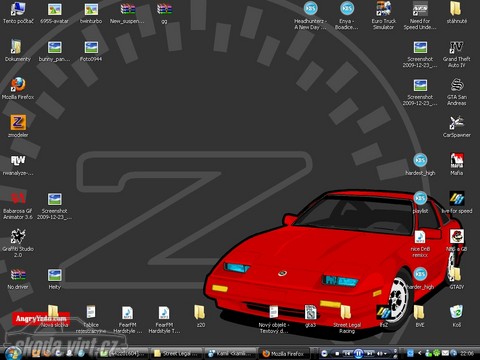The width and height of the screenshot is (480, 360).
Task: Select the lfs2 shortcut icon
Action: point(384,316)
